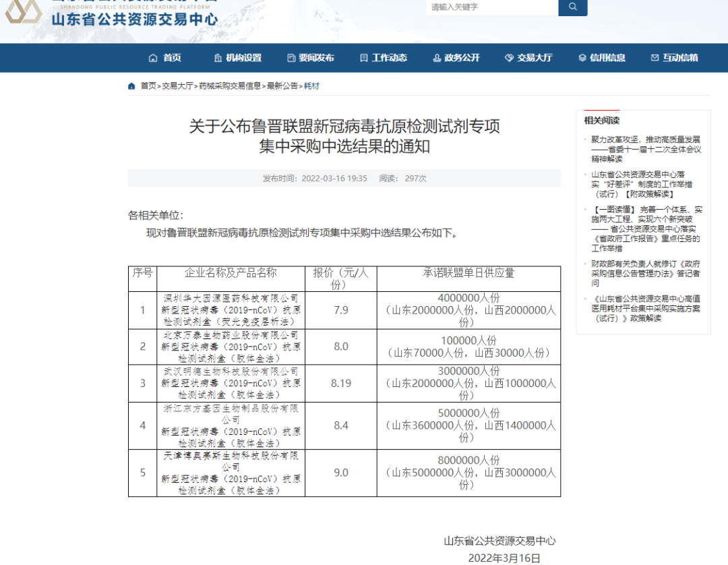
Task: Click the 各相关单位 salutation line
Action: point(156,216)
